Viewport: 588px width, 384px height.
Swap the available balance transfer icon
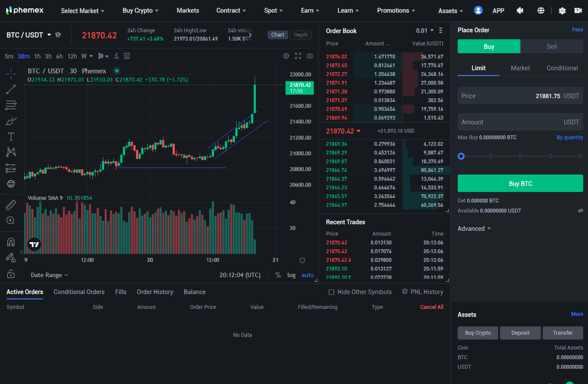pyautogui.click(x=580, y=211)
